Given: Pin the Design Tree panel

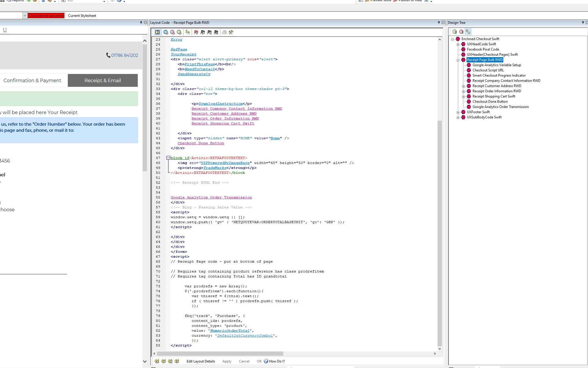Looking at the screenshot, I should click(x=583, y=22).
